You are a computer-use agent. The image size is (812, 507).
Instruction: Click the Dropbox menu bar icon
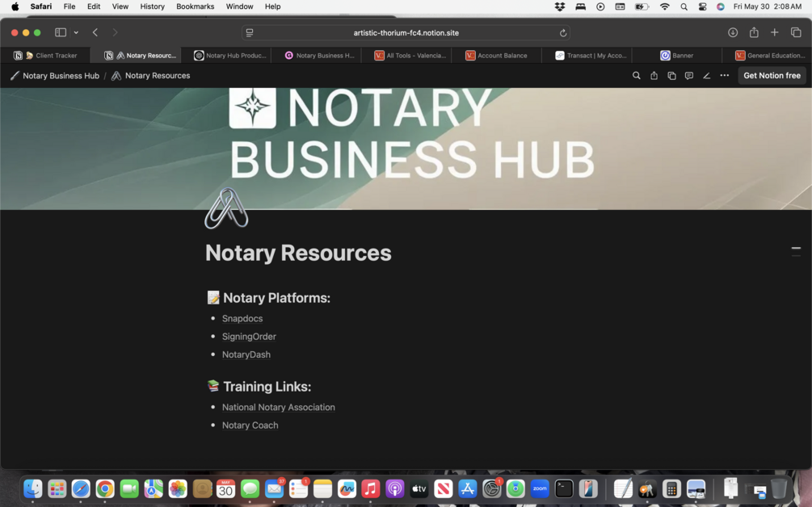[x=560, y=6]
